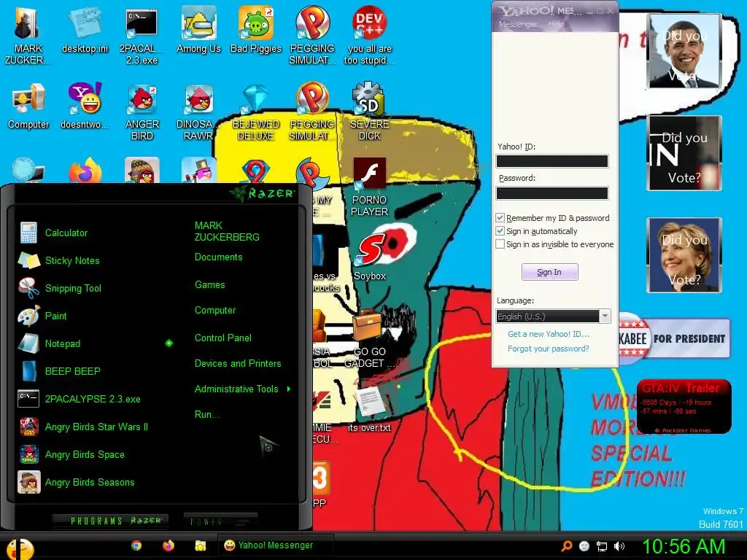This screenshot has height=560, width=747.
Task: Open the Messenger menu in Yahoo window
Action: click(517, 24)
